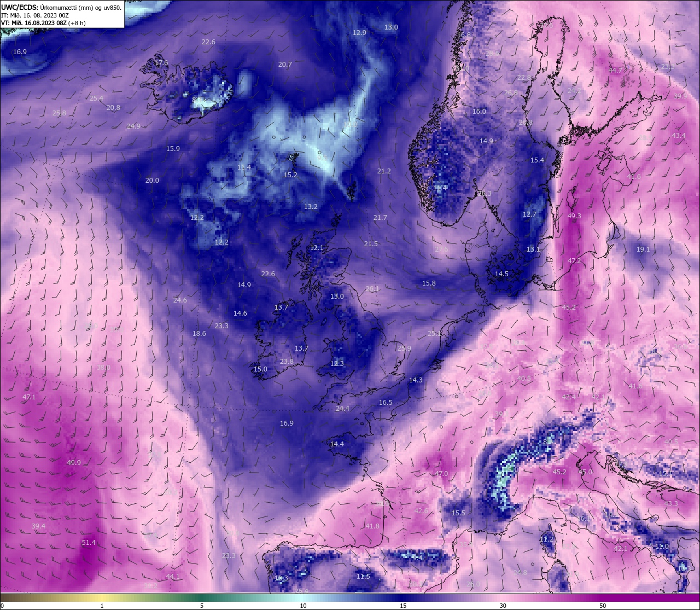Click the 15.2 value in the map

point(290,175)
